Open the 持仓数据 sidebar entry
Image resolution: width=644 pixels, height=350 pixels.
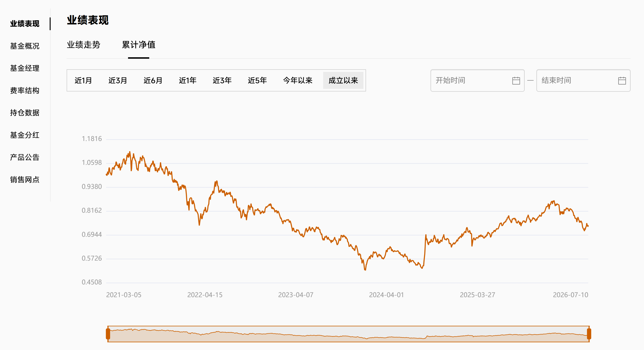point(25,113)
